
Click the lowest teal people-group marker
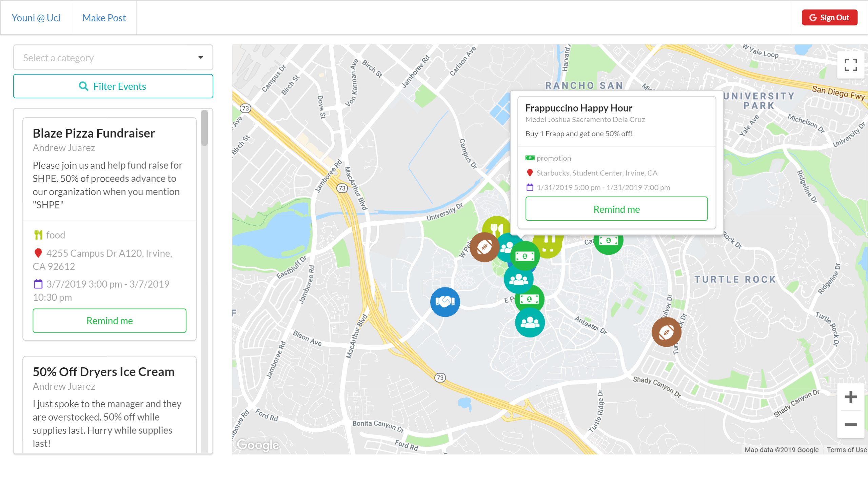pos(530,322)
